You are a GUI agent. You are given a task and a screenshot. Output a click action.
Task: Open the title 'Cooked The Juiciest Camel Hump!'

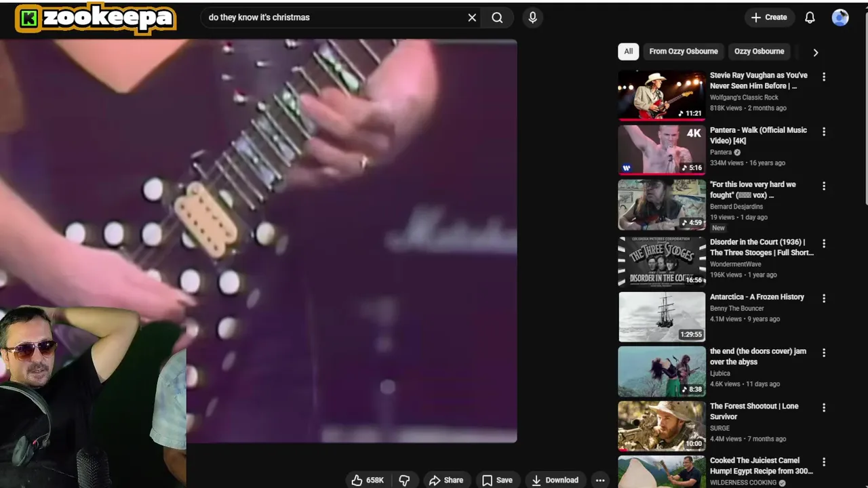point(762,466)
